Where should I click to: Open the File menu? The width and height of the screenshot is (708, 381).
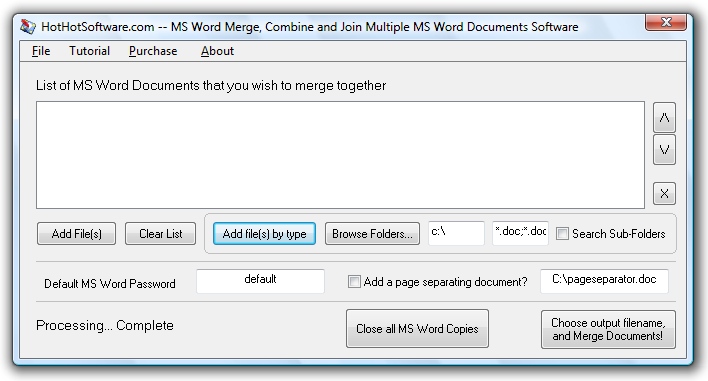[x=41, y=51]
